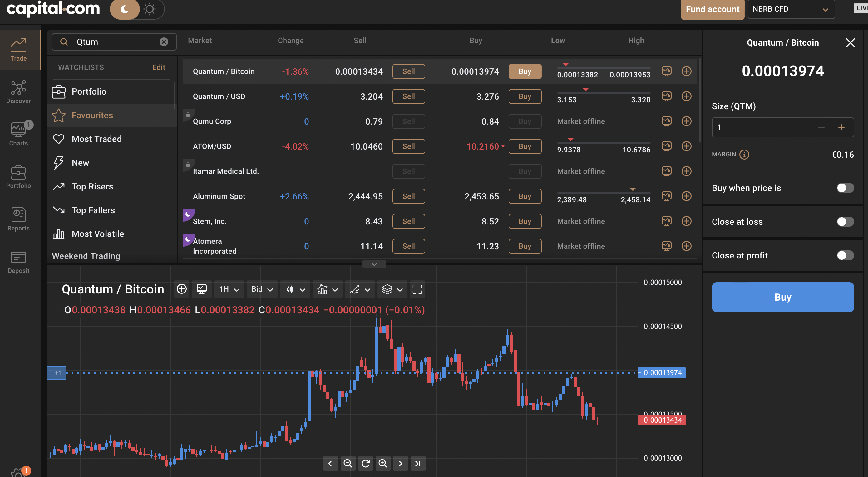The height and width of the screenshot is (477, 868).
Task: Zoom out the chart
Action: [348, 464]
